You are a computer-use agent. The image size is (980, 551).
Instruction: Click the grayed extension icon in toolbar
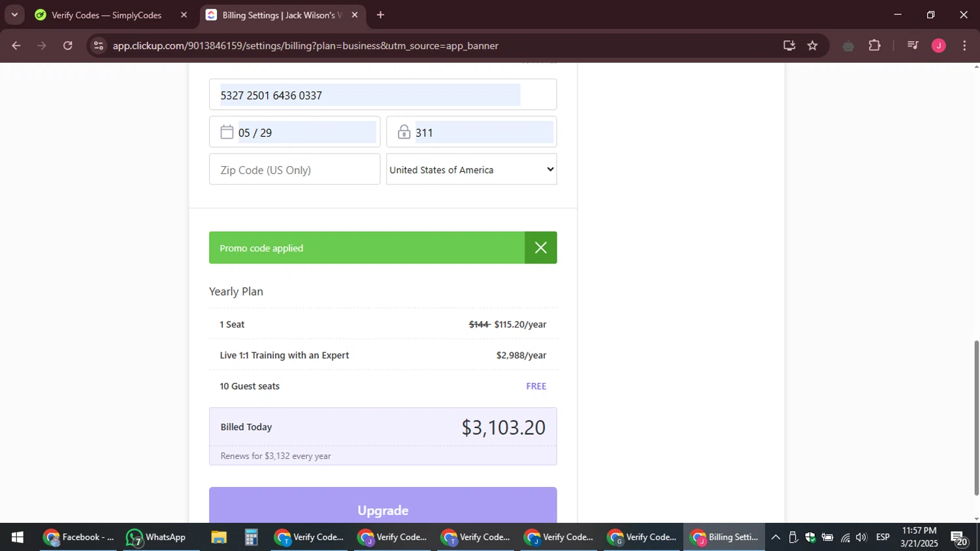coord(848,46)
